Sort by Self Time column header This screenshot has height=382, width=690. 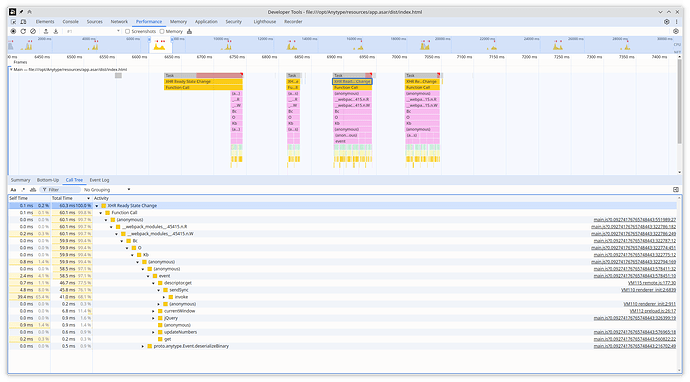click(x=29, y=198)
